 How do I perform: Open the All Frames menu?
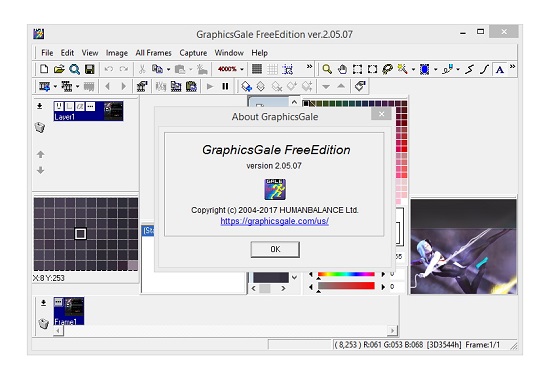pyautogui.click(x=153, y=53)
